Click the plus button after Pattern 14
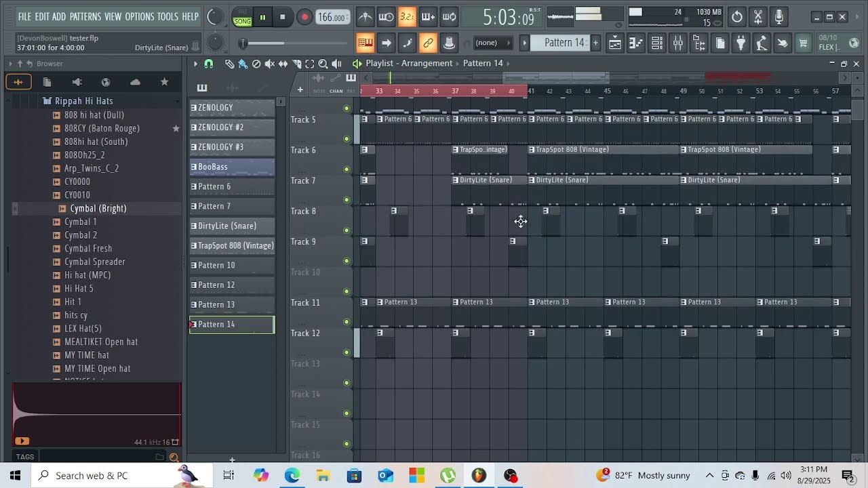Screen dimensions: 868x488 tap(595, 43)
